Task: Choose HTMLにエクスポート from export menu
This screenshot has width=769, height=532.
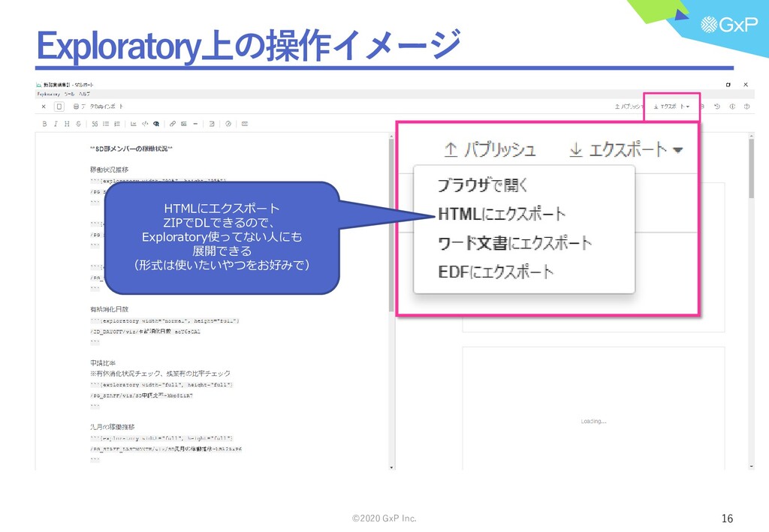Action: coord(501,214)
